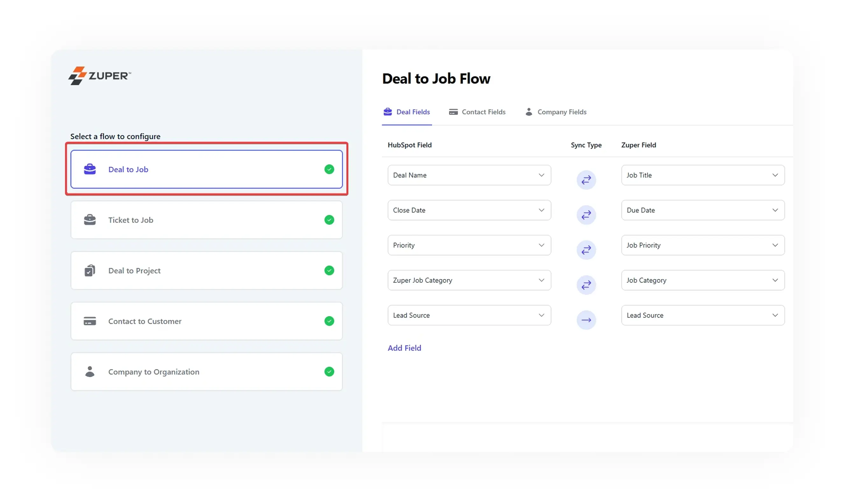Open the Lead Source Zuper field dropdown
This screenshot has width=844, height=504.
tap(703, 315)
